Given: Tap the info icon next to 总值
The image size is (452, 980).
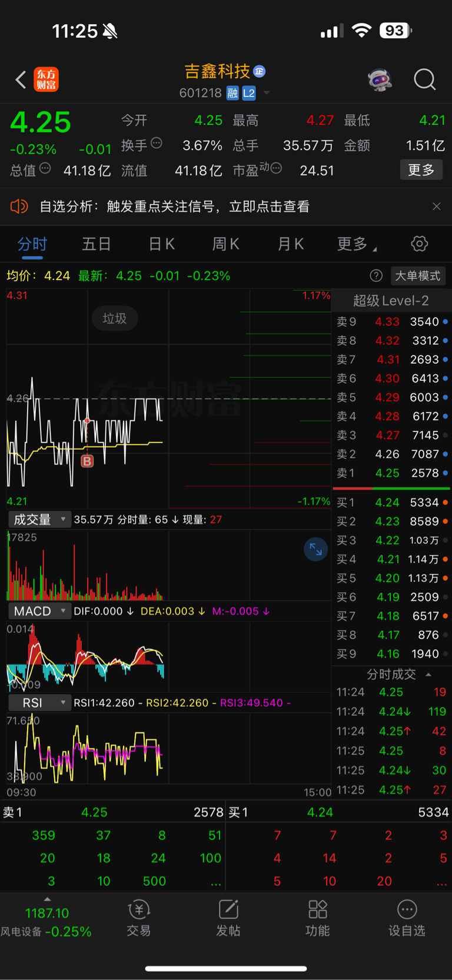Looking at the screenshot, I should tap(45, 169).
